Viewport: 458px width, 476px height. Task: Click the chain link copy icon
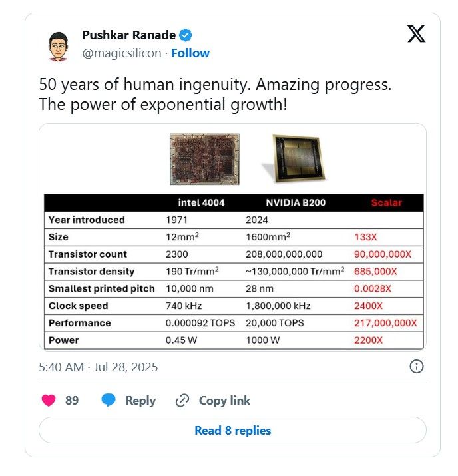click(x=182, y=401)
